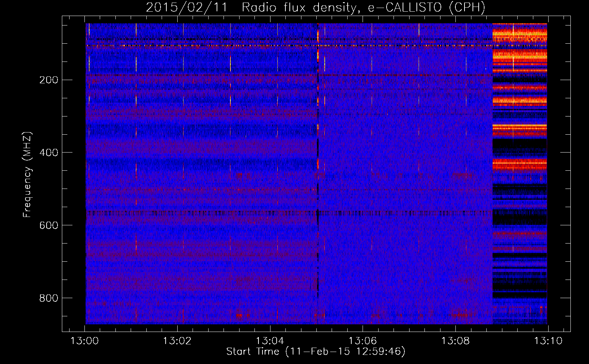Viewport: 589px width, 364px height.
Task: Click the 13:08 time tick label
Action: tap(455, 341)
